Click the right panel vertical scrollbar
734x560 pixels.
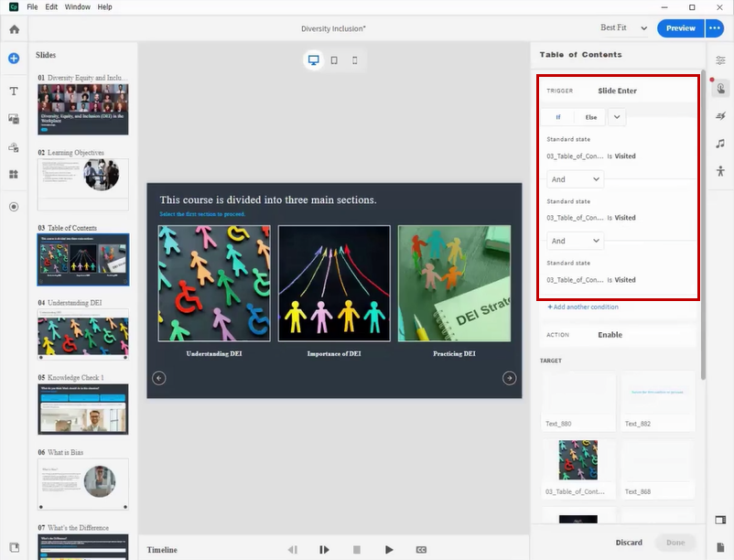[703, 224]
